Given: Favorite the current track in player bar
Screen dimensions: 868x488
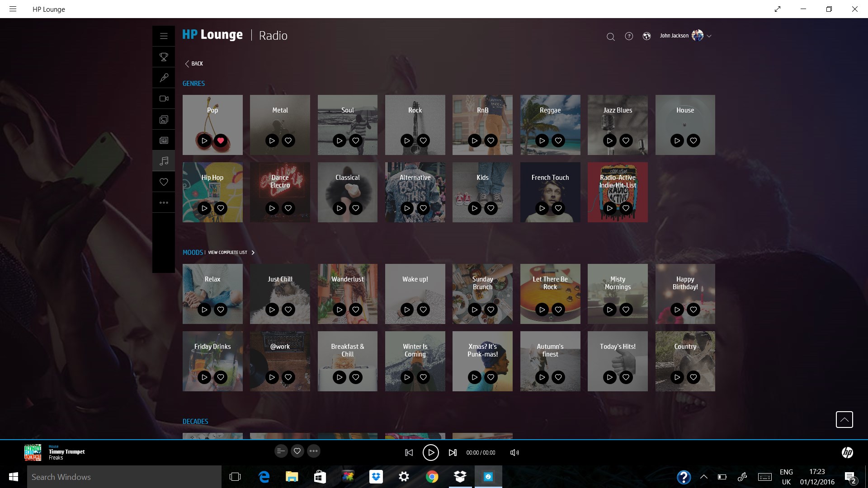Looking at the screenshot, I should click(x=297, y=451).
